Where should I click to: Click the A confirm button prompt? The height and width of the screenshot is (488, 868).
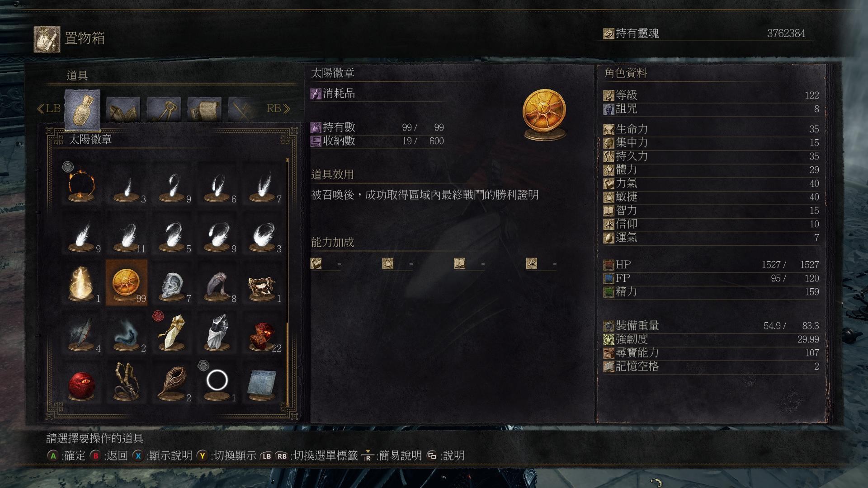(66, 455)
